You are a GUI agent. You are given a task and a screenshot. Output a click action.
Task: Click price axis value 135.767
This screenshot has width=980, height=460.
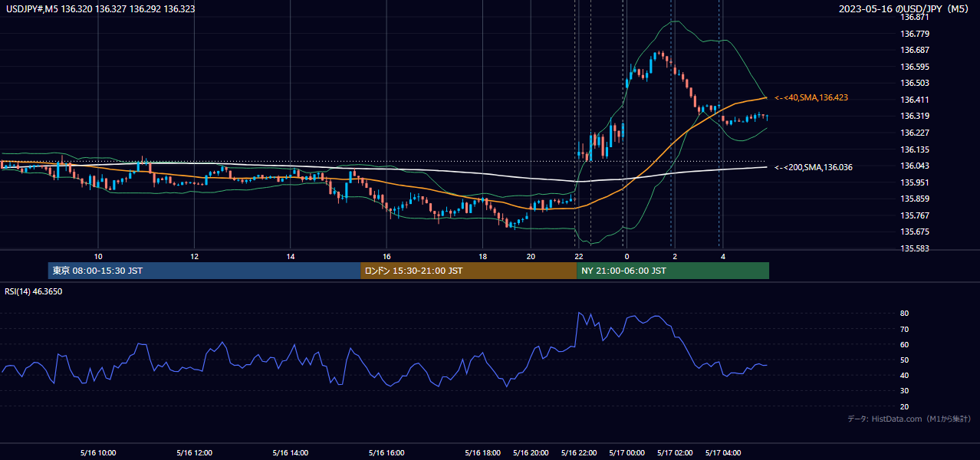tap(914, 215)
